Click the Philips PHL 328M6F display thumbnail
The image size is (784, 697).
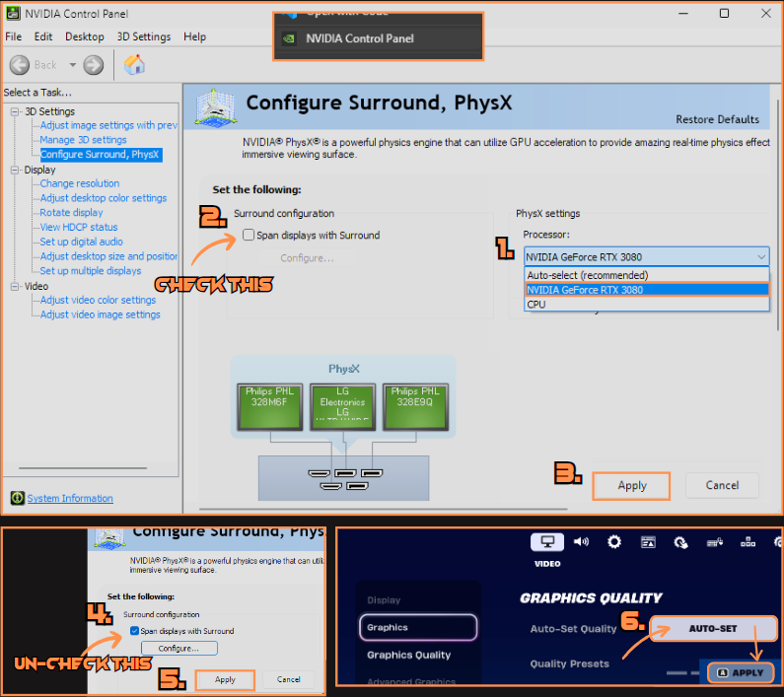270,407
